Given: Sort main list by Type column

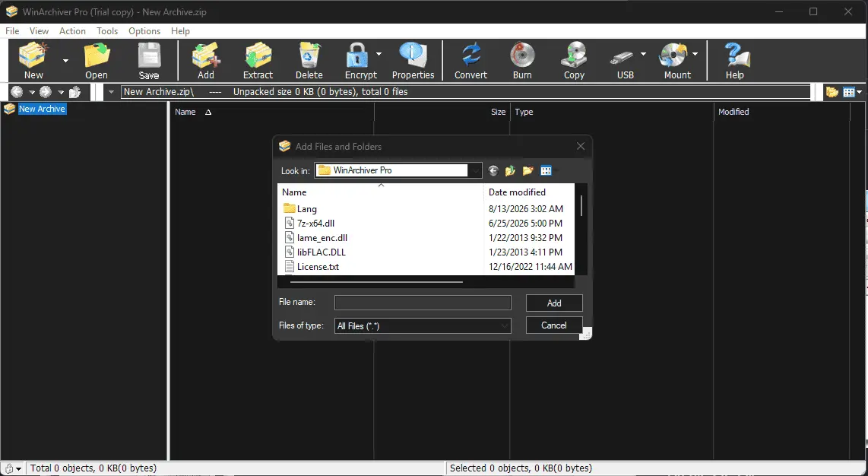Looking at the screenshot, I should pyautogui.click(x=612, y=112).
